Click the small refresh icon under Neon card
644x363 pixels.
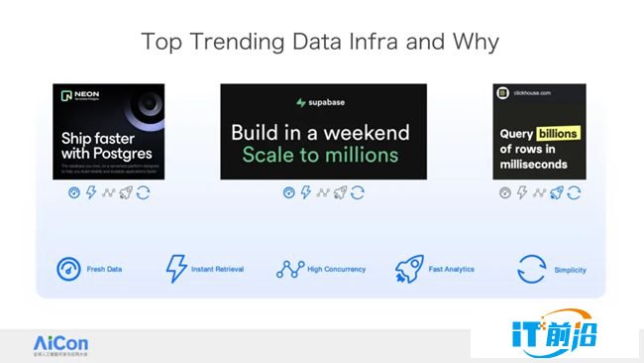pos(143,192)
